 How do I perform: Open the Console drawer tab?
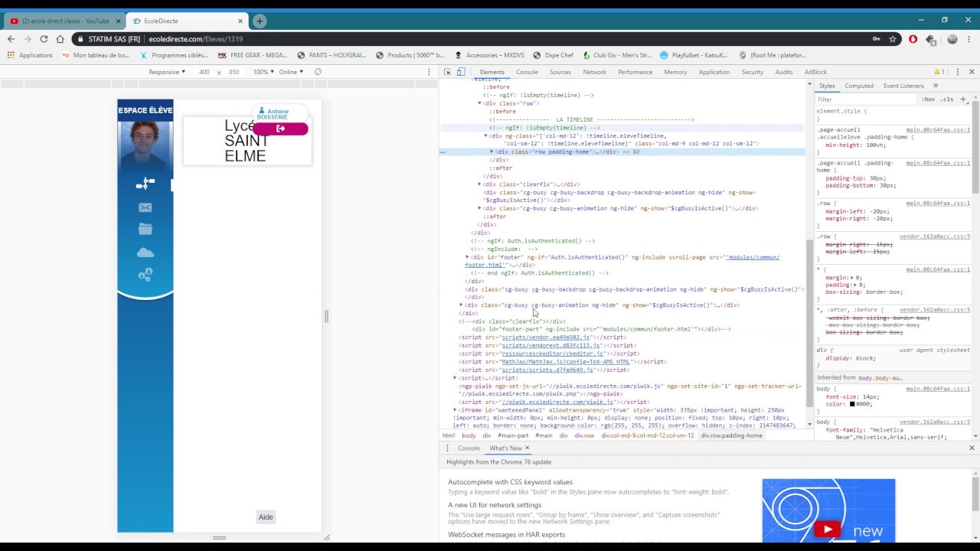469,448
